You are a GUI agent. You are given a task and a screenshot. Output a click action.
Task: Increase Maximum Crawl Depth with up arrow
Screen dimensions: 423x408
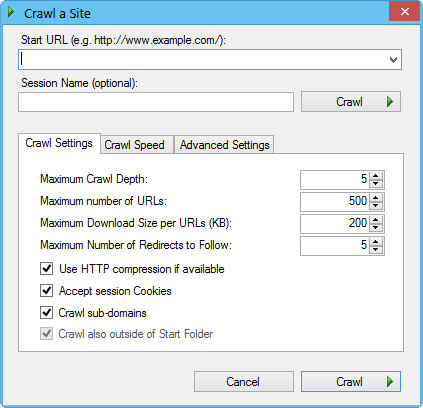(376, 176)
